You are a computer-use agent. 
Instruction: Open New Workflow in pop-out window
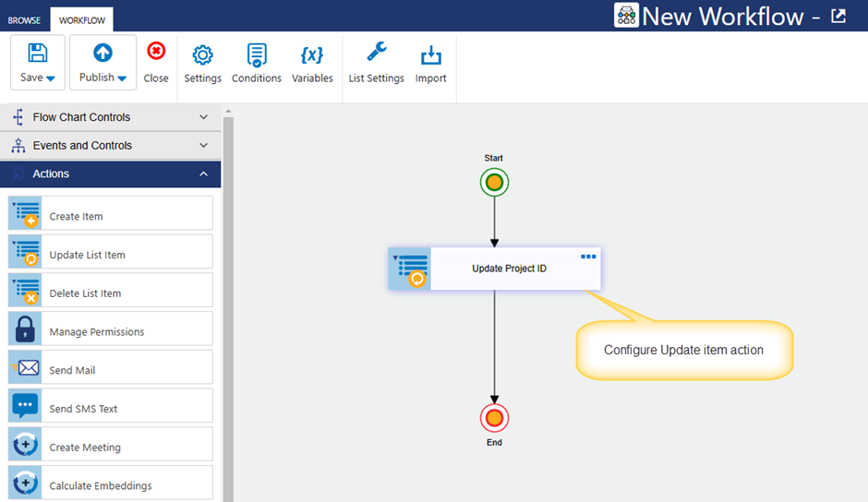(x=838, y=16)
